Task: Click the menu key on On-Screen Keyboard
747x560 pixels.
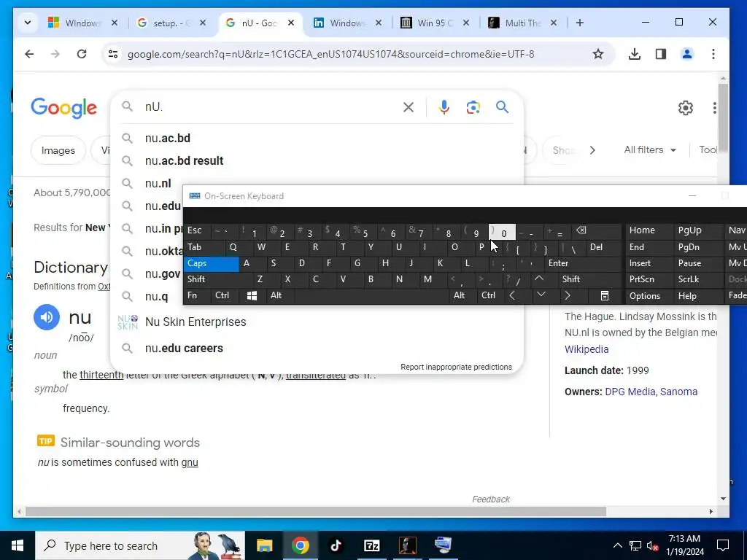Action: click(x=605, y=296)
